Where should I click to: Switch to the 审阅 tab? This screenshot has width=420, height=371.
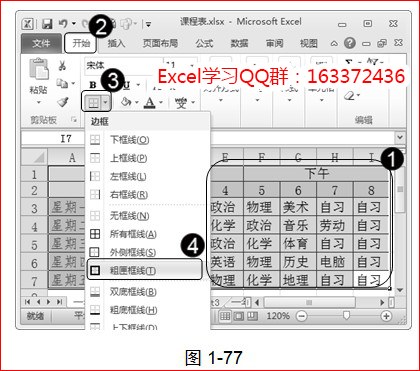click(x=275, y=43)
